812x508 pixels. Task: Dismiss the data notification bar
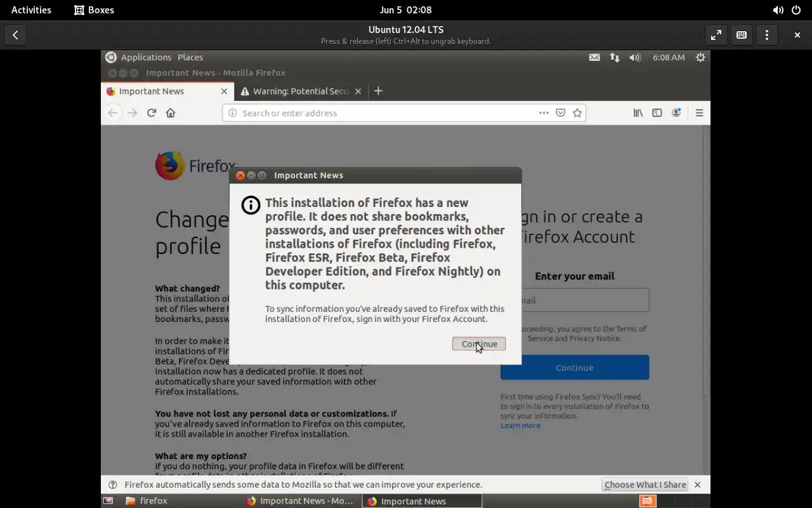(697, 485)
